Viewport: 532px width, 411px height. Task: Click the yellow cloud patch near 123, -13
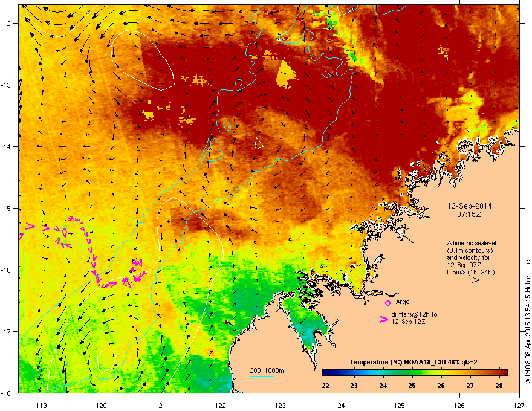click(x=286, y=74)
